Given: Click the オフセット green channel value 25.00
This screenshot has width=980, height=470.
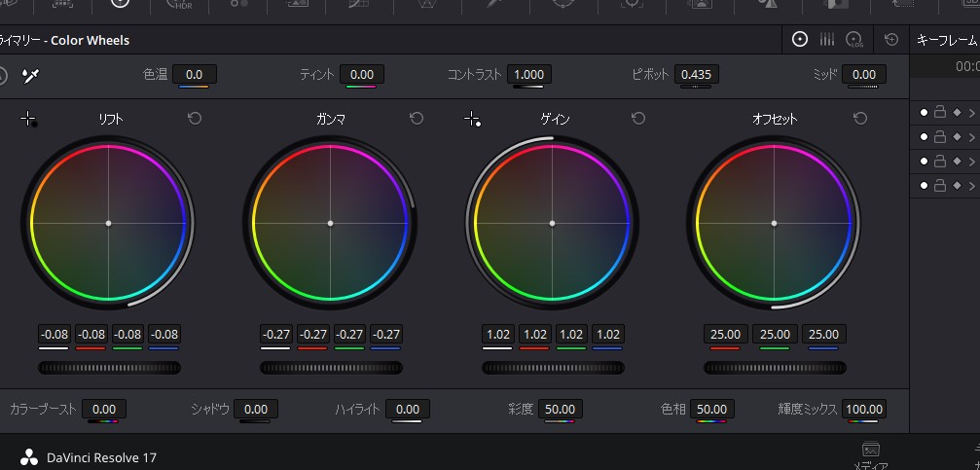Looking at the screenshot, I should (775, 335).
